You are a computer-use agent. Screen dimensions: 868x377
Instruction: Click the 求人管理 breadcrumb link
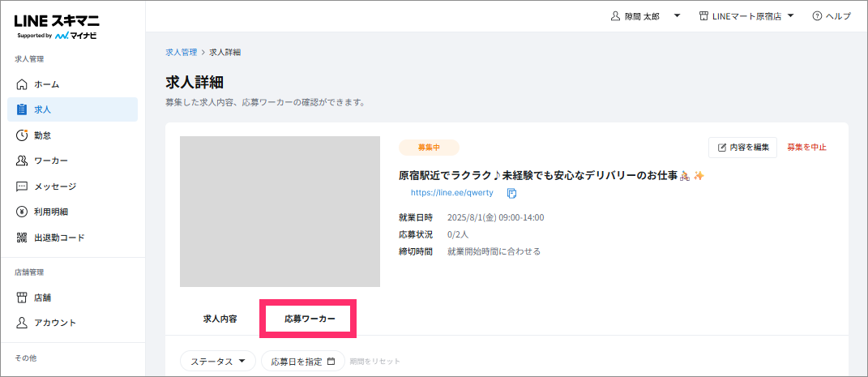pos(181,52)
